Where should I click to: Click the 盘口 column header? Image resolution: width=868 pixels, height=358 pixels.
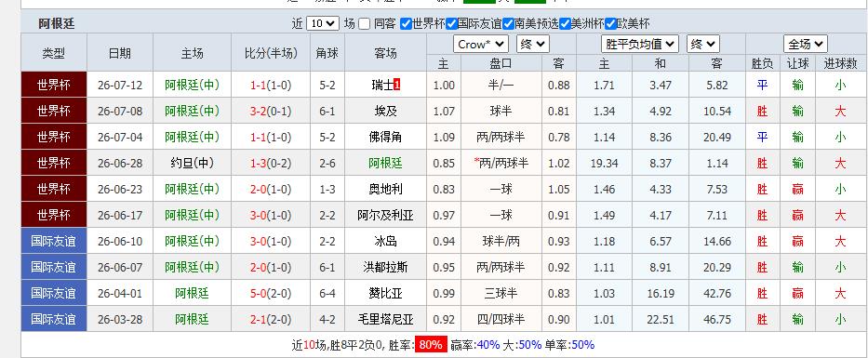point(501,63)
